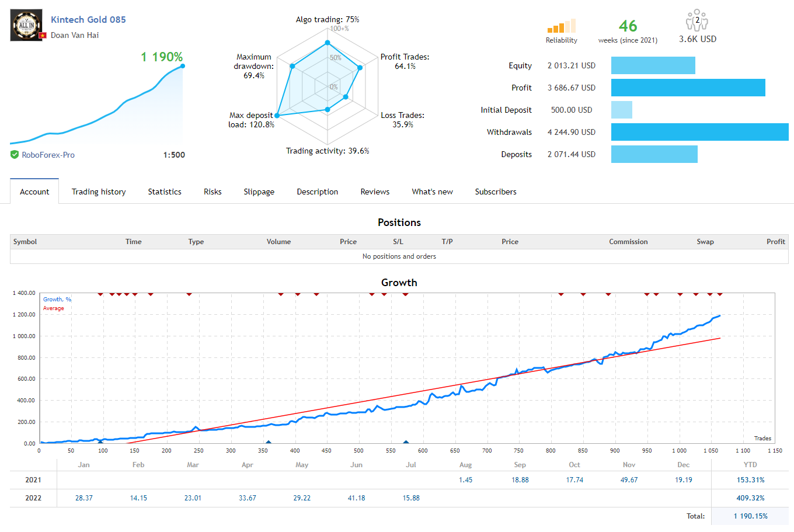Click the Deposits bar in the balance chart
Viewport: 794px width, 532px height.
654,154
